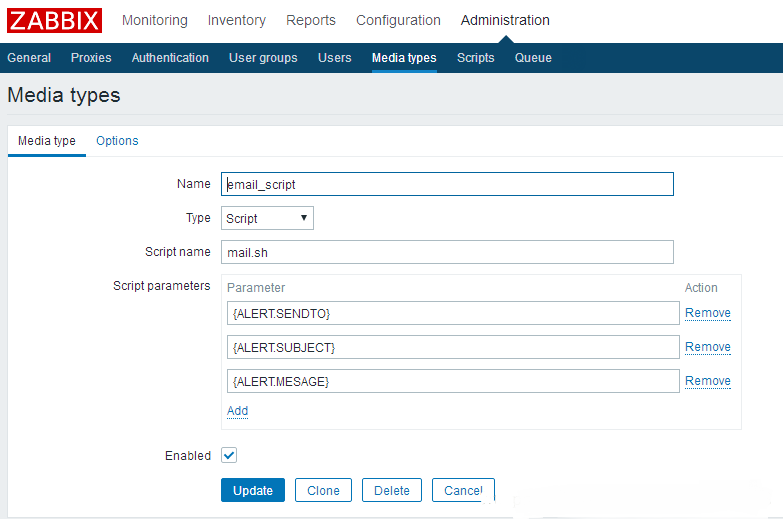Open the Reports menu
Viewport: 783px width, 519px height.
[x=311, y=20]
